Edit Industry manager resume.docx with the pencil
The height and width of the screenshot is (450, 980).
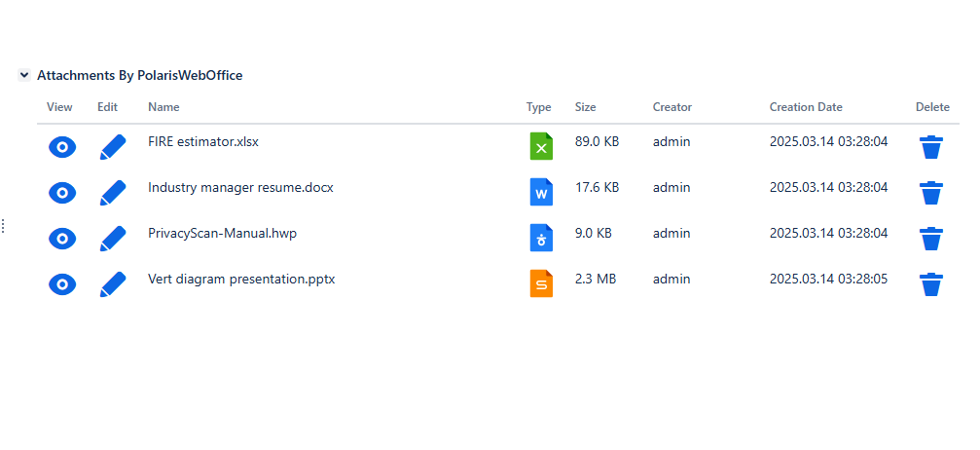point(113,193)
